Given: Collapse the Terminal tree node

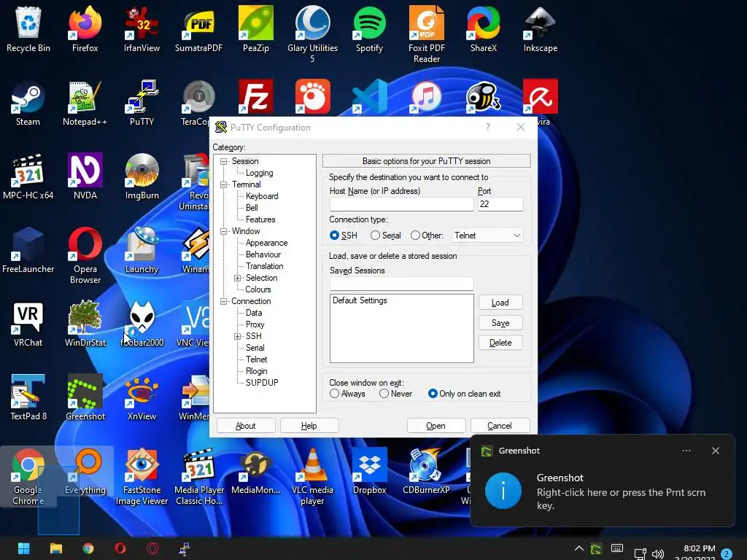Looking at the screenshot, I should (x=223, y=184).
